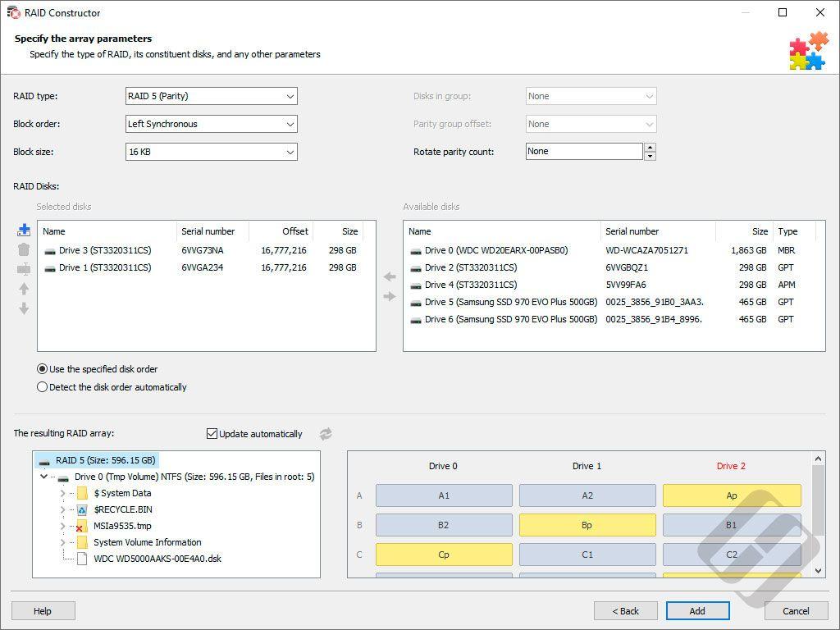Expand the $RECYCLE.BIN folder

(x=62, y=509)
